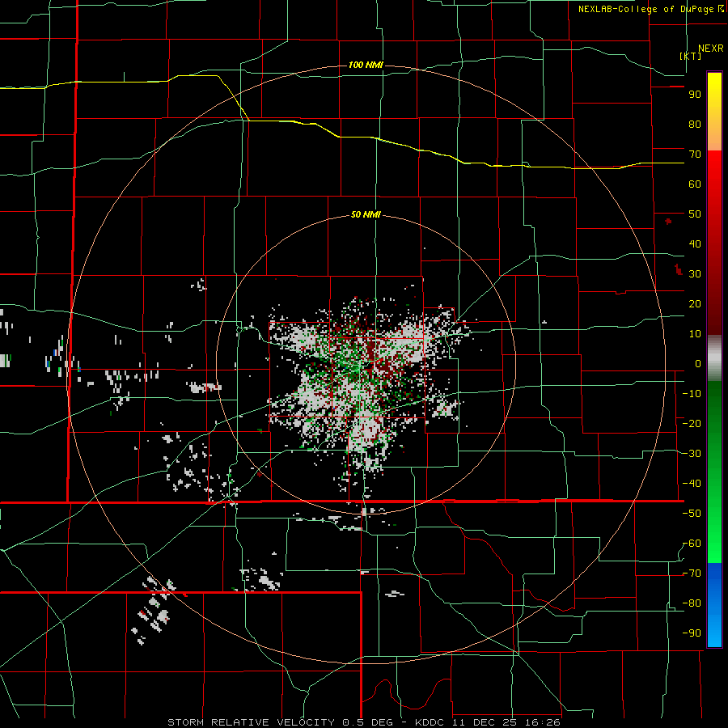The width and height of the screenshot is (728, 728).
Task: Click the -90 value on the velocity scale
Action: point(692,633)
